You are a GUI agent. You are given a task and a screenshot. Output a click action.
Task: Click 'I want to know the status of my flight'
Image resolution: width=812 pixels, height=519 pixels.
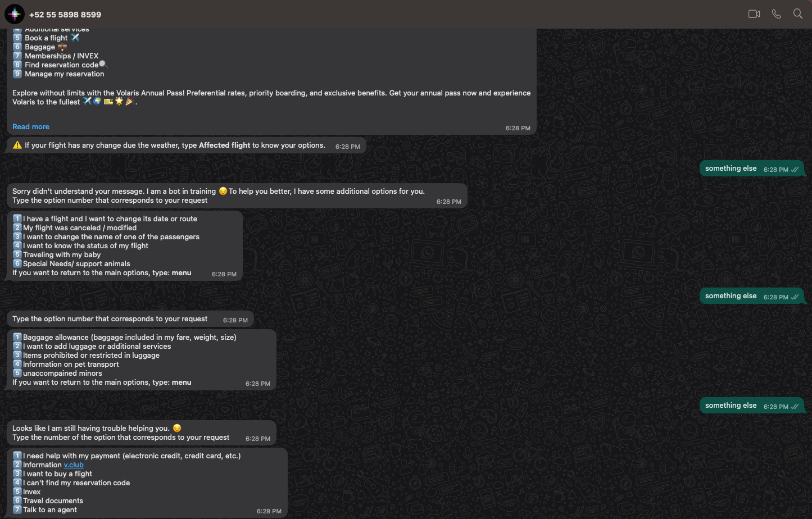80,246
